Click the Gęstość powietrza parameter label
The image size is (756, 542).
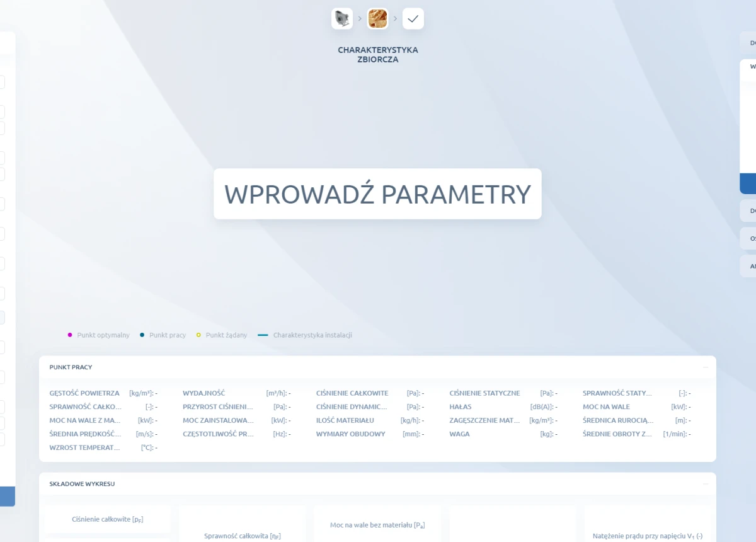84,393
